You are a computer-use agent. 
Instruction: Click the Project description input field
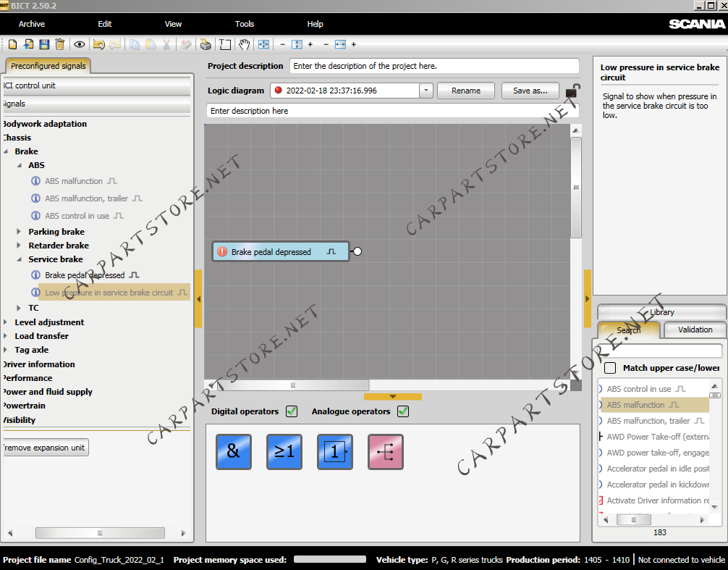click(434, 66)
